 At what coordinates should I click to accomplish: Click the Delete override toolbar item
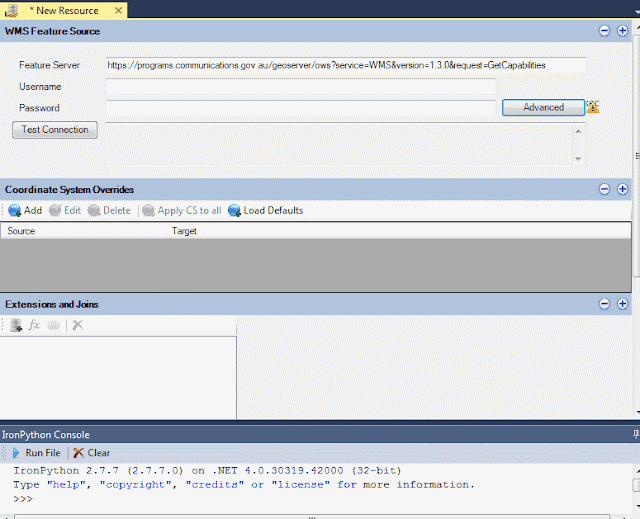point(109,211)
